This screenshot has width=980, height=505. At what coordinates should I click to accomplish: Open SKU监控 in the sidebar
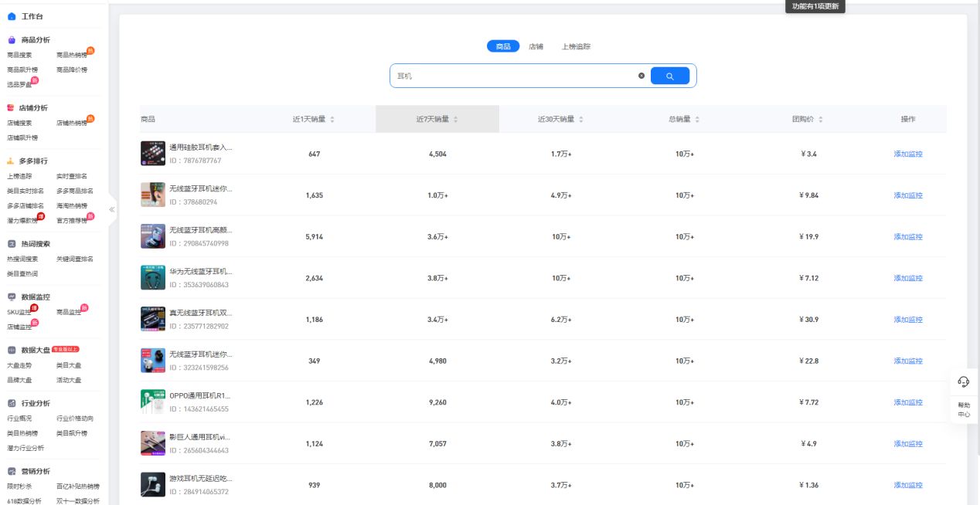click(19, 312)
